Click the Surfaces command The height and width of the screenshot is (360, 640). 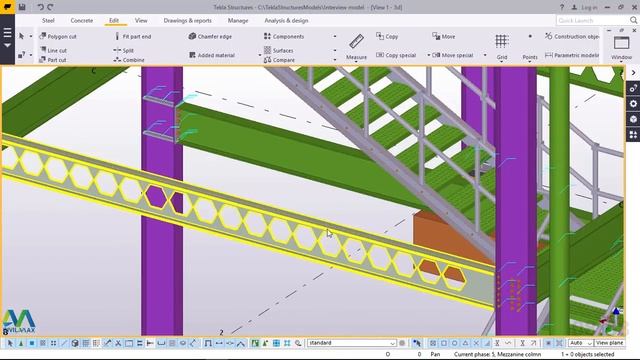pyautogui.click(x=279, y=50)
